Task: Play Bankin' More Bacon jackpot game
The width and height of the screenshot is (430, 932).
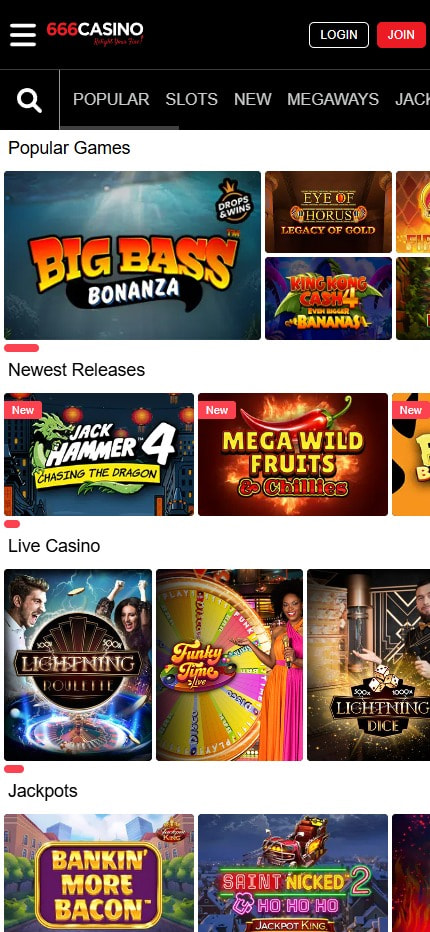Action: 99,873
